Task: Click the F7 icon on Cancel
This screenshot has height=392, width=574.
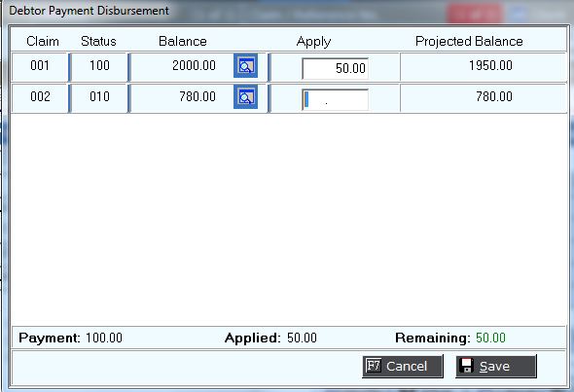Action: click(374, 366)
